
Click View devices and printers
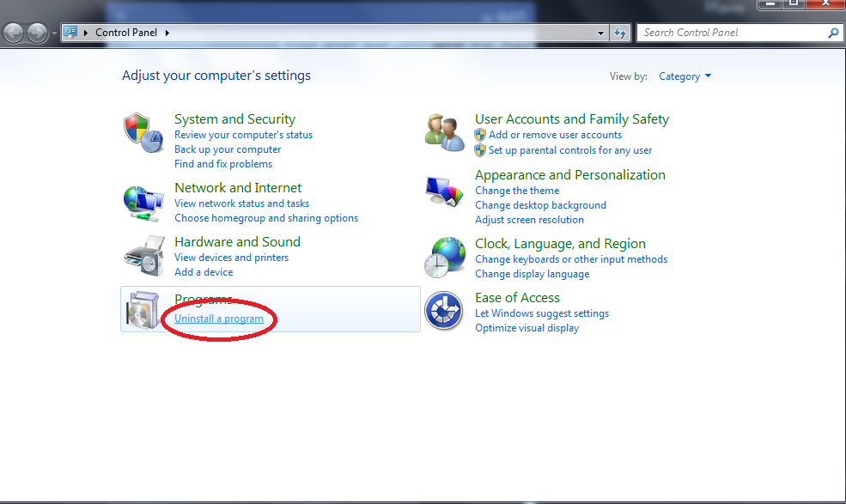(x=231, y=258)
